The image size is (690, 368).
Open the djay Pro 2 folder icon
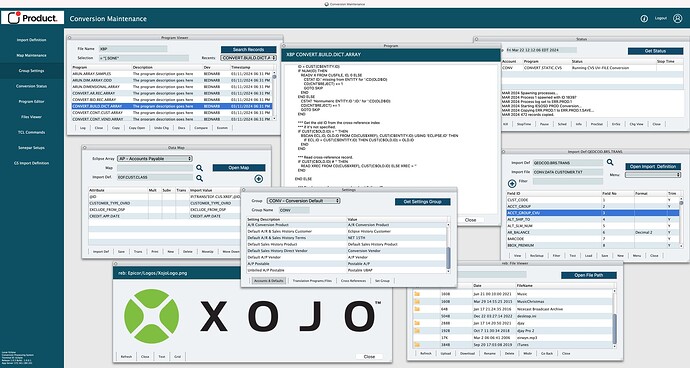click(417, 331)
